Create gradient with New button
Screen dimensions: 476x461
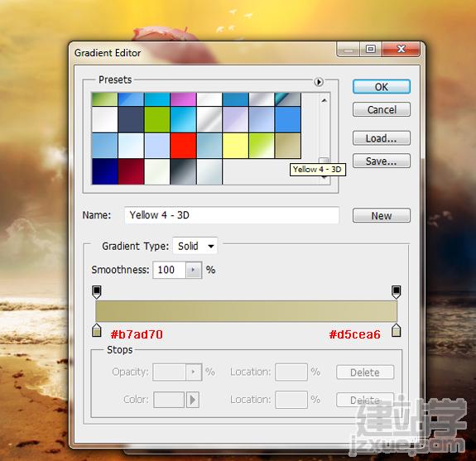[x=382, y=216]
